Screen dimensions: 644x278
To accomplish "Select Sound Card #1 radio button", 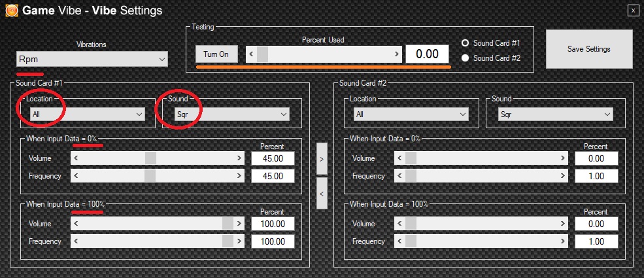I will tap(466, 43).
